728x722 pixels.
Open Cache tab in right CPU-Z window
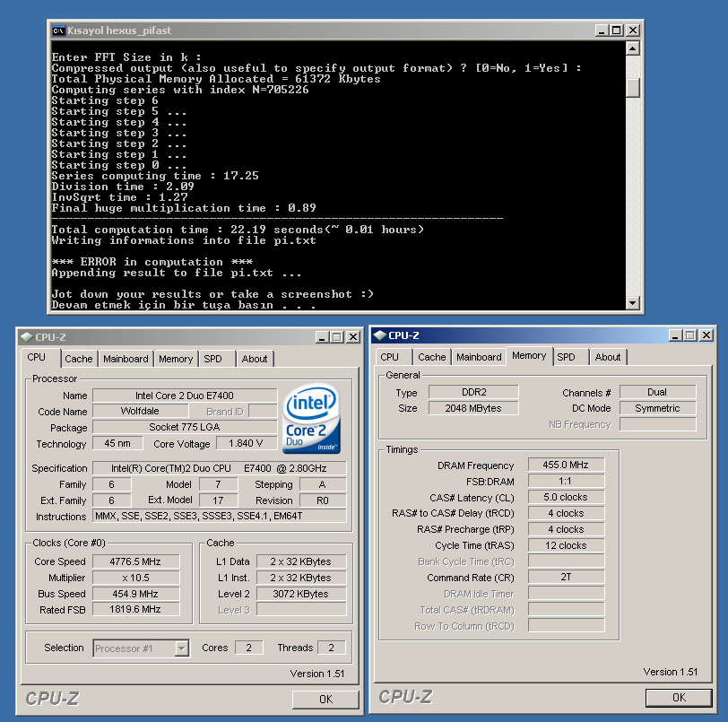pos(432,357)
